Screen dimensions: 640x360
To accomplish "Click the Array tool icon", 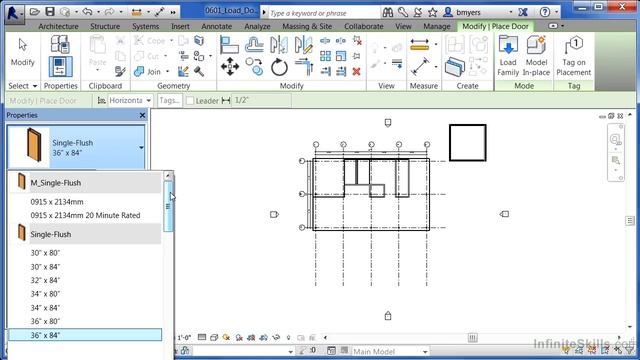I will click(x=325, y=56).
